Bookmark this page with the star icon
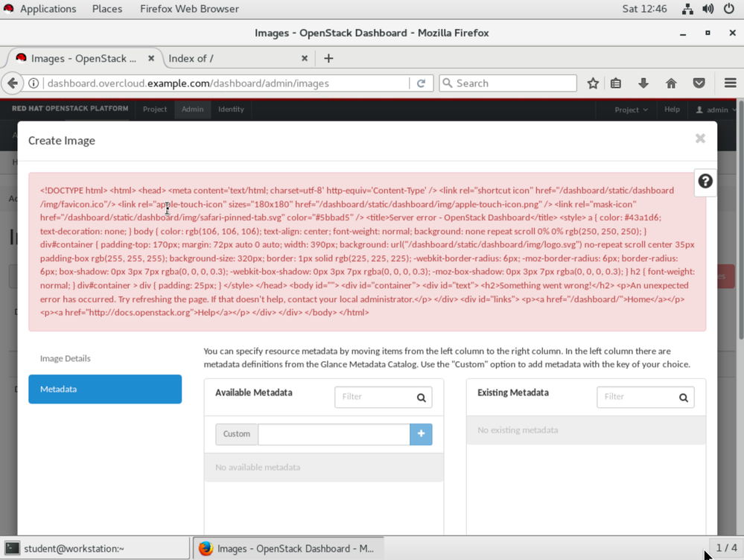Image resolution: width=744 pixels, height=560 pixels. click(x=593, y=83)
